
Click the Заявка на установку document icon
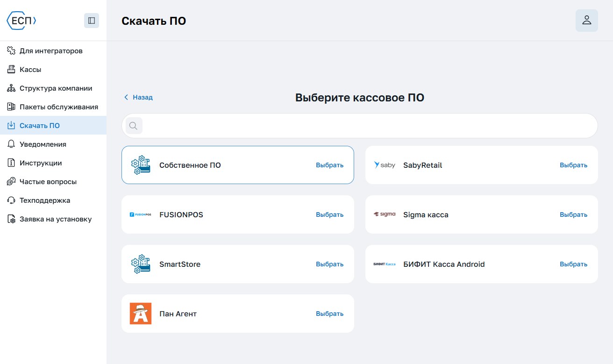(x=11, y=219)
